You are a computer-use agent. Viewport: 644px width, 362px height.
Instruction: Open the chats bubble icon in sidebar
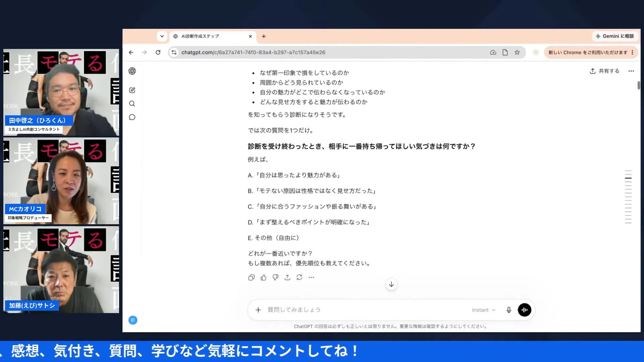click(132, 117)
